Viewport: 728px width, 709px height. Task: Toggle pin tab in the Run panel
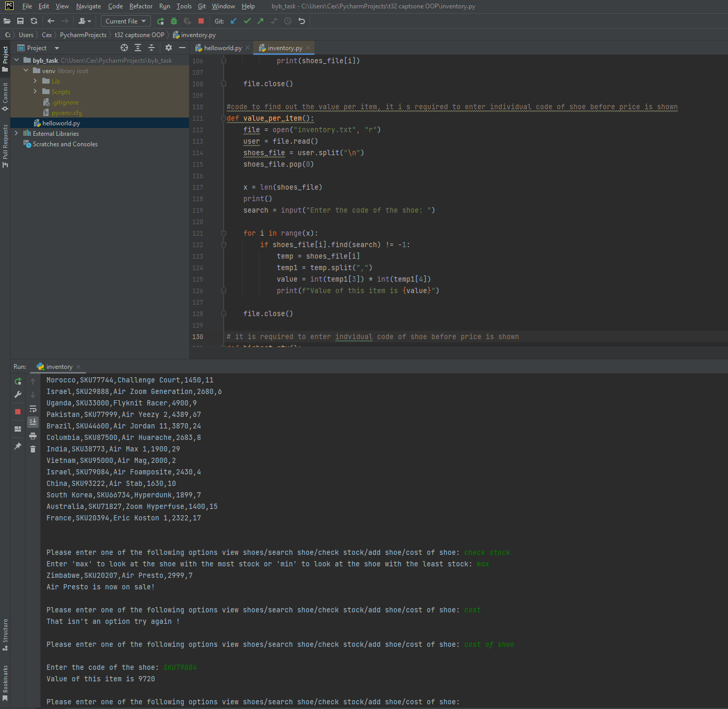pos(18,446)
